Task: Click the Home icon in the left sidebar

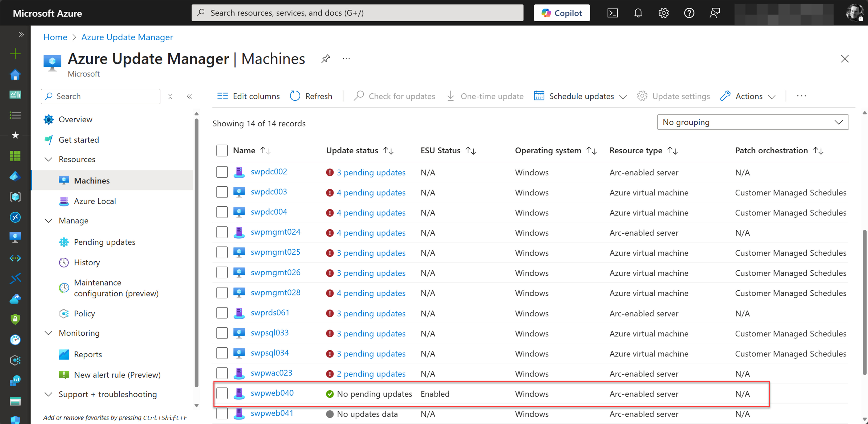Action: (15, 74)
